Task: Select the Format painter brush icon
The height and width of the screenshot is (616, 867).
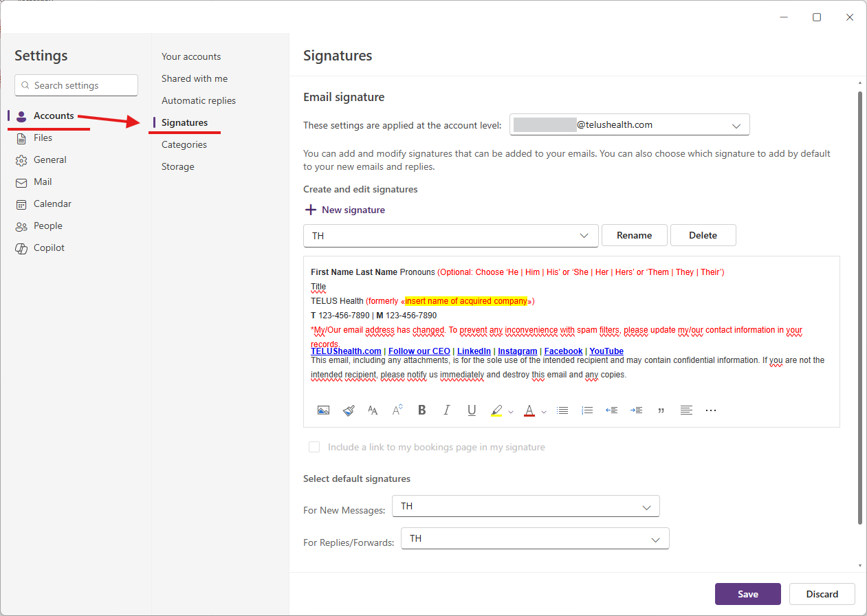Action: 349,410
